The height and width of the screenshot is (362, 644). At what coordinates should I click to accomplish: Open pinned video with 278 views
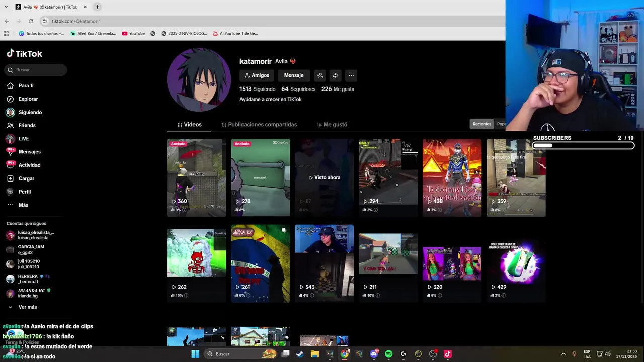tap(260, 178)
